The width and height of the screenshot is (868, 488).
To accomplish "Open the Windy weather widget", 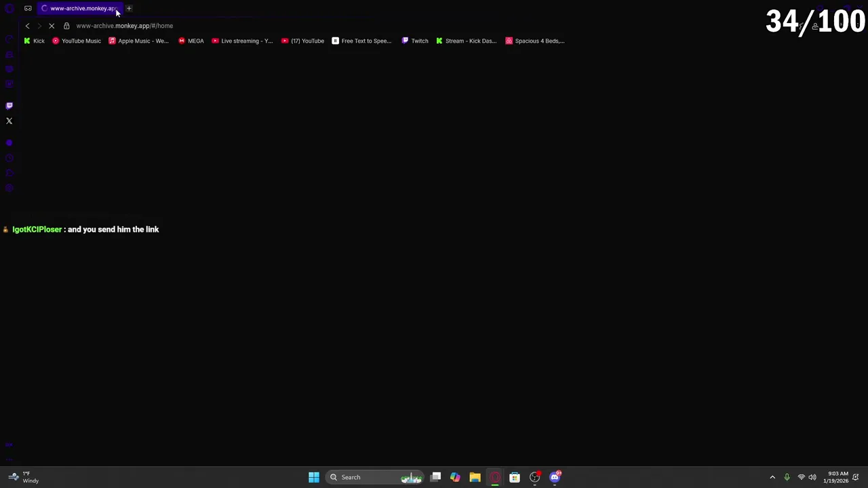I will click(x=23, y=477).
